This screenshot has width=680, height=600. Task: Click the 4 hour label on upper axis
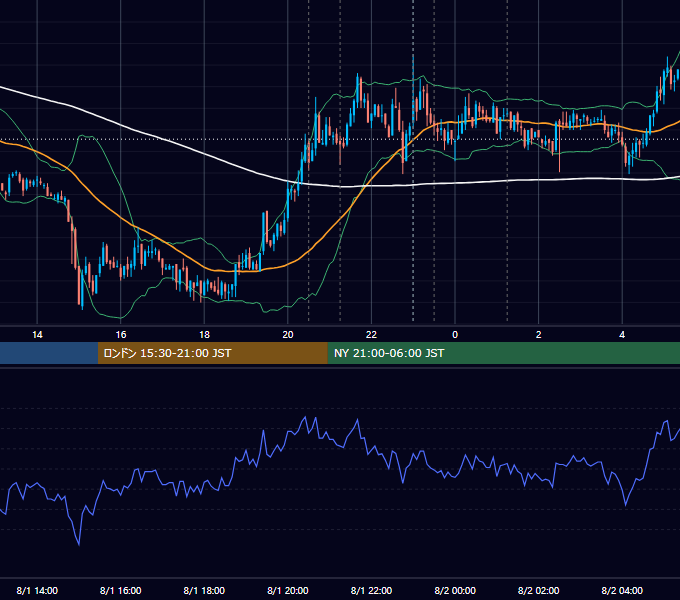coord(622,335)
